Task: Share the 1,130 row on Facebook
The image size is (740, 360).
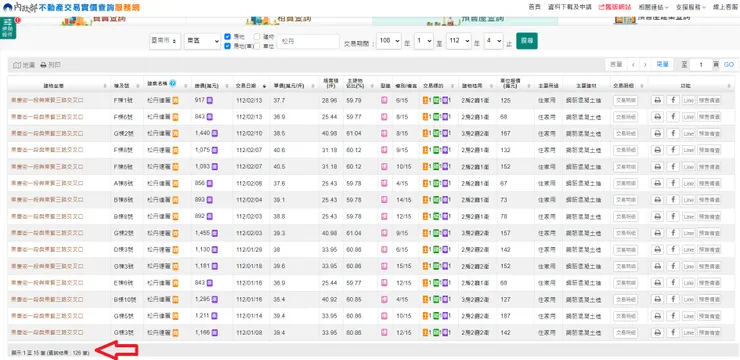Action: point(673,250)
